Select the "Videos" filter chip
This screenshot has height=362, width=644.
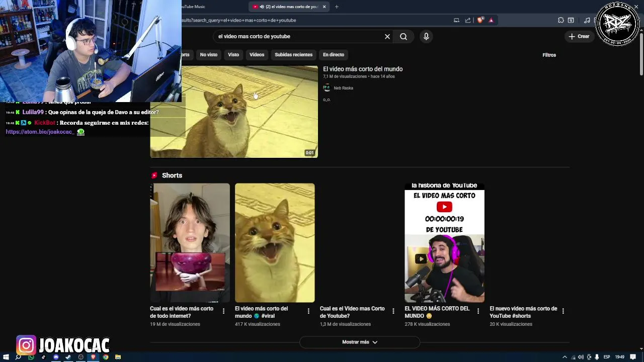click(x=257, y=54)
